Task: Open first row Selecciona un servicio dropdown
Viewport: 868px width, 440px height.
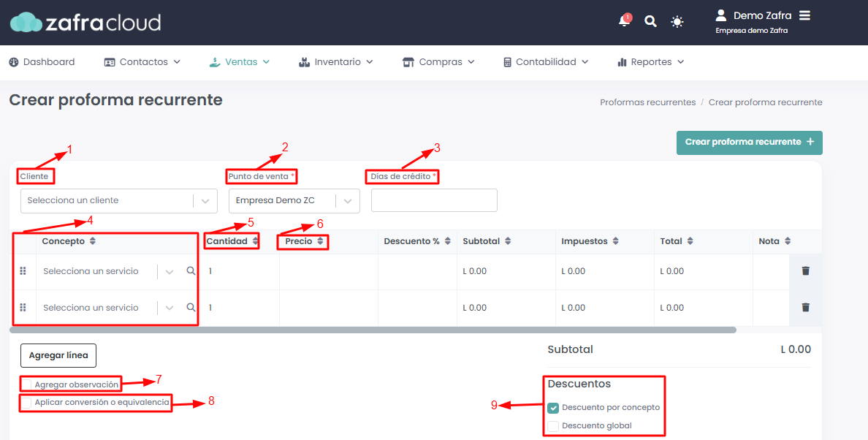Action: point(110,271)
